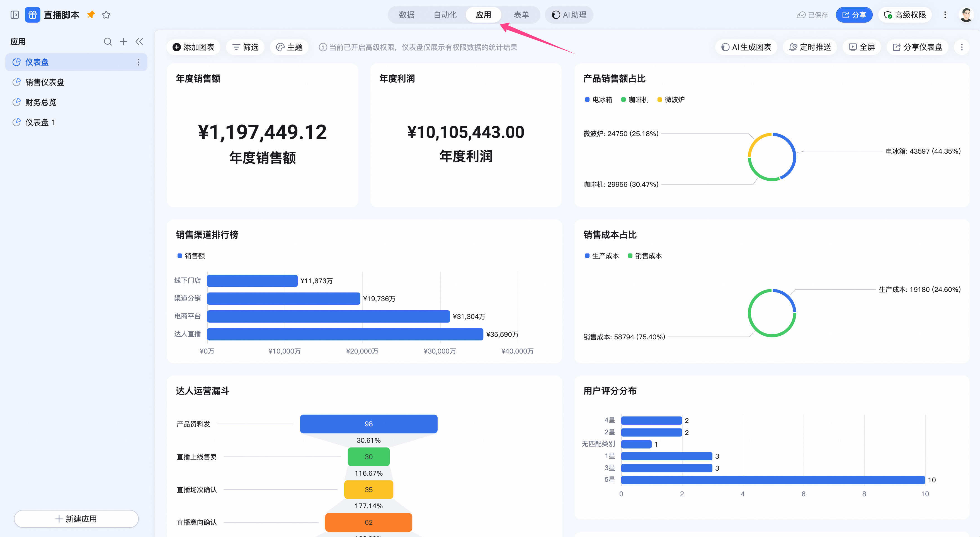The width and height of the screenshot is (980, 537).
Task: Open 高级权限 settings
Action: pos(905,15)
